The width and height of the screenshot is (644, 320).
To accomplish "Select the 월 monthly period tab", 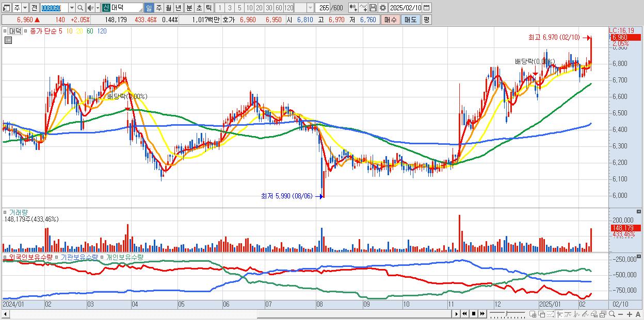I will pos(168,8).
